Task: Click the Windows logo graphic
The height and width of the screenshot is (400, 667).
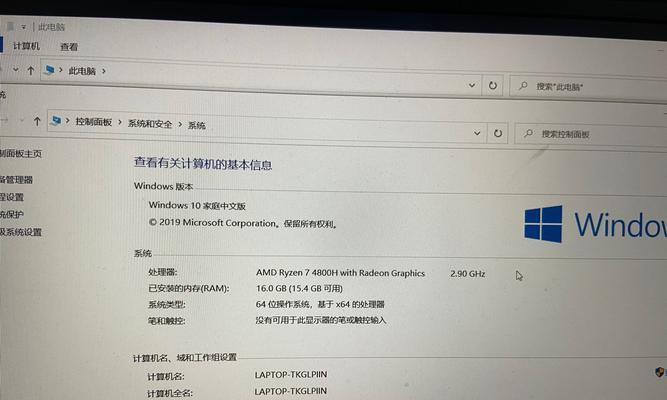Action: (x=543, y=224)
